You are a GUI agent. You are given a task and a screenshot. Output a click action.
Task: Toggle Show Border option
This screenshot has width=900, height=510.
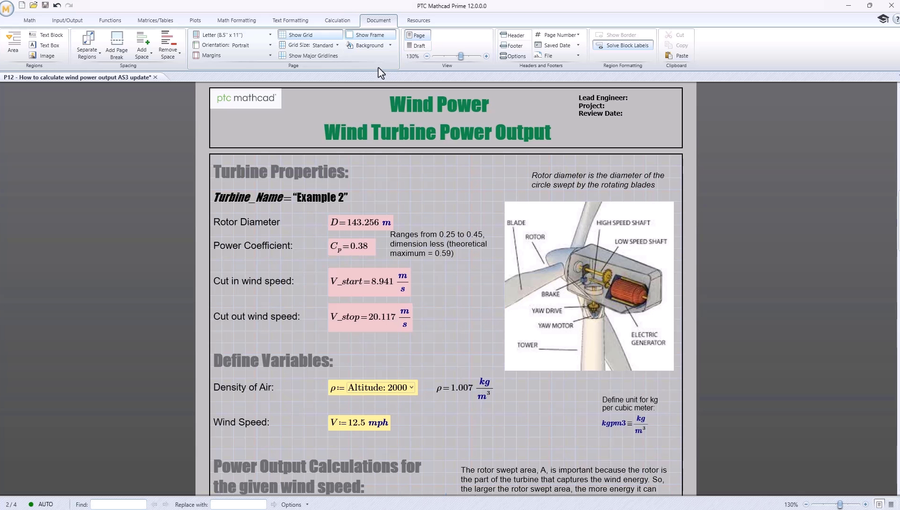[x=616, y=35]
